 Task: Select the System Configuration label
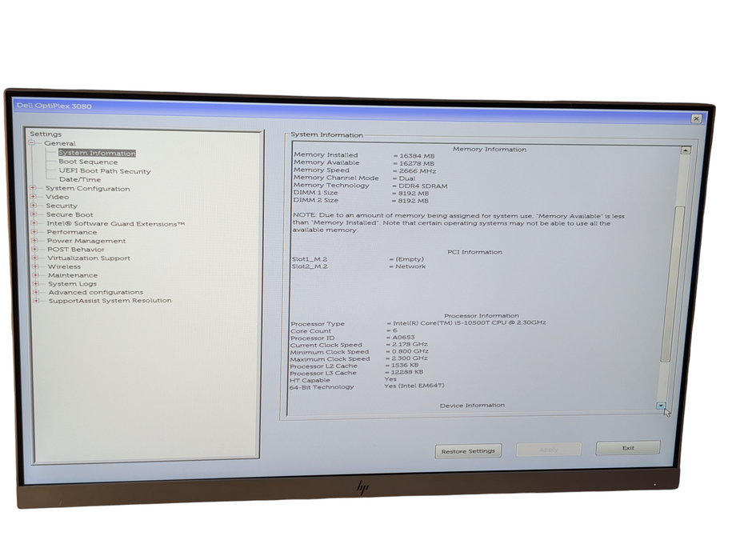[x=87, y=189]
